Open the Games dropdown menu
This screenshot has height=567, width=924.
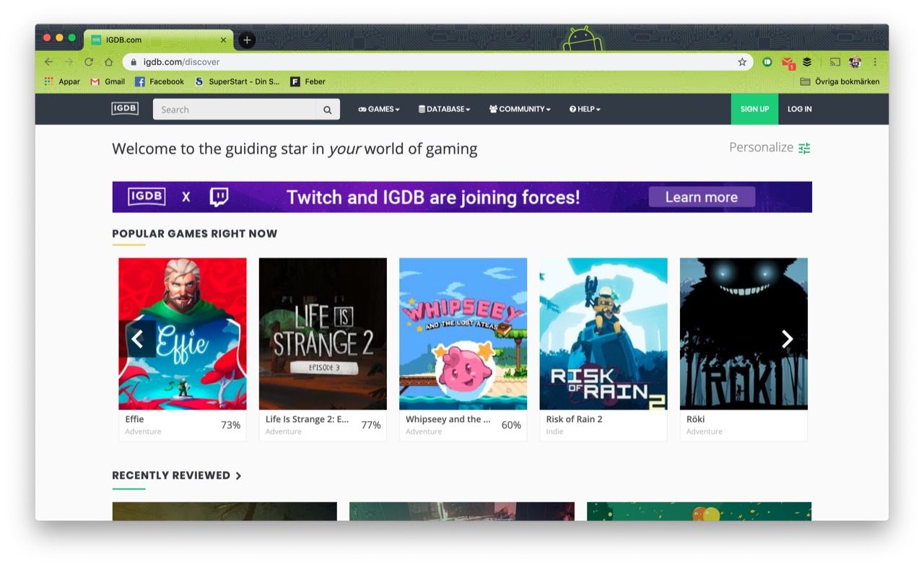[x=379, y=110]
